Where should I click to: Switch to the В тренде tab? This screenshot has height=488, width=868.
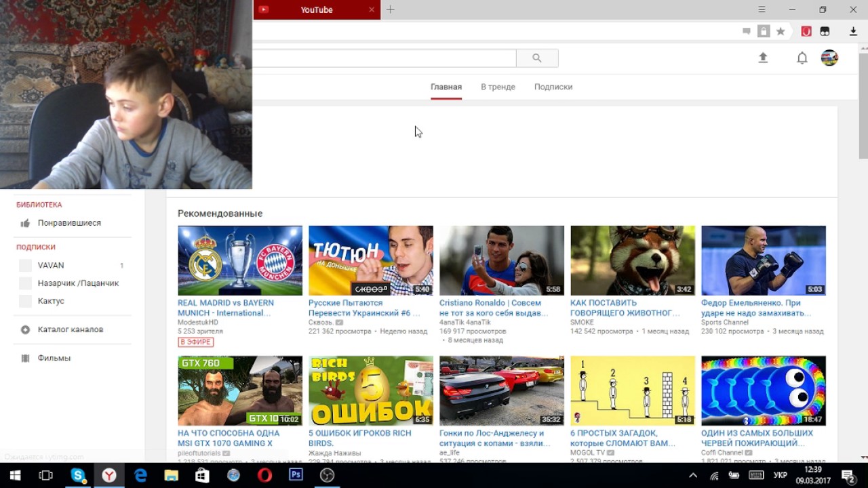tap(498, 87)
